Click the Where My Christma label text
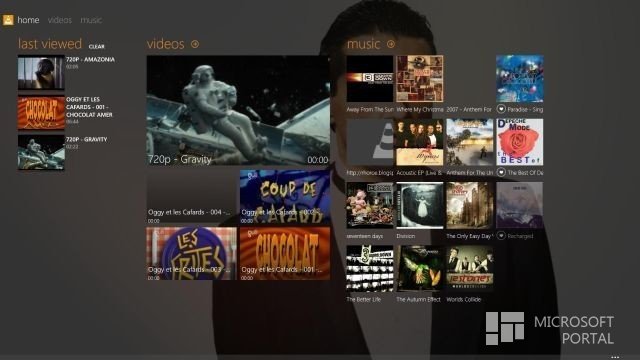 (x=420, y=109)
